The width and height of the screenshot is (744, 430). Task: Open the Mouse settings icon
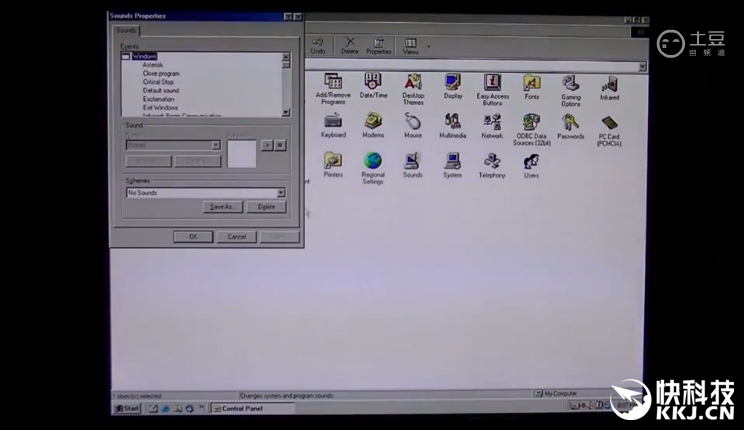pos(412,123)
